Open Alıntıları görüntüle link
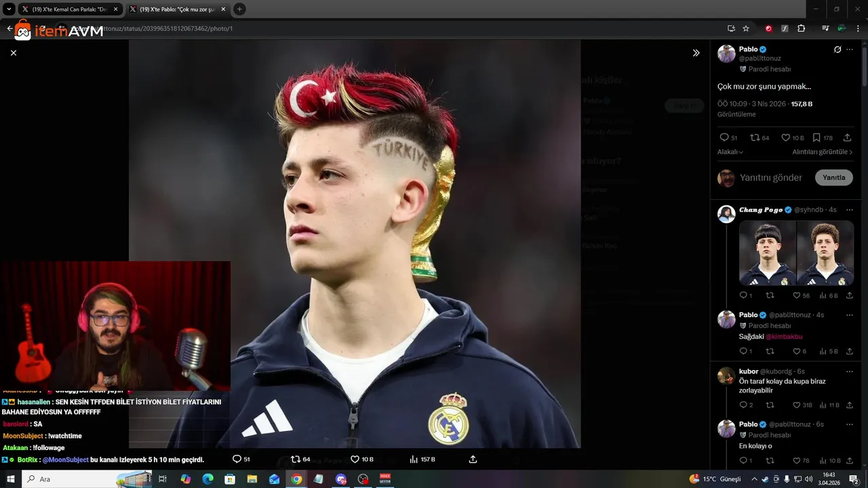The height and width of the screenshot is (488, 868). [x=823, y=152]
